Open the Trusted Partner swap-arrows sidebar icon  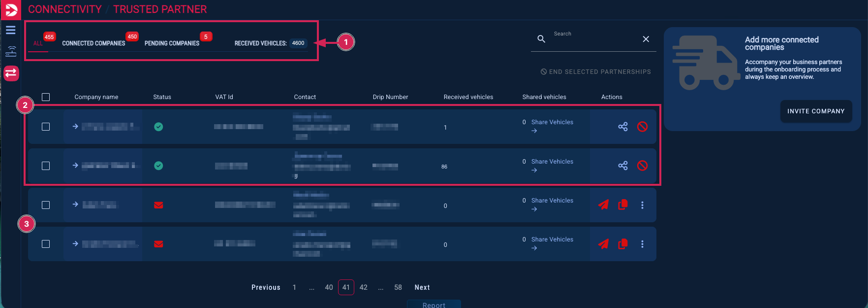pyautogui.click(x=11, y=73)
